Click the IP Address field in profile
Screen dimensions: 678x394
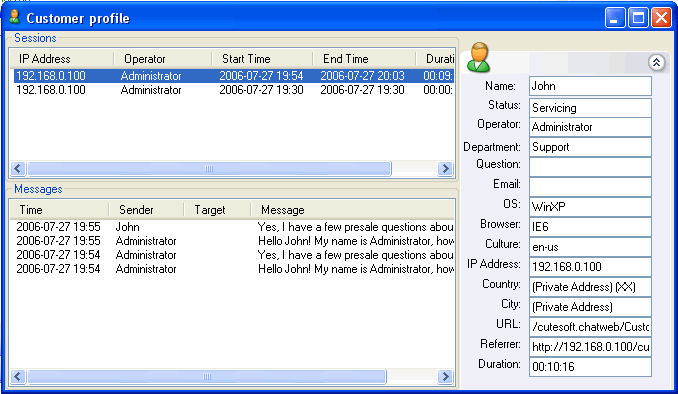590,267
